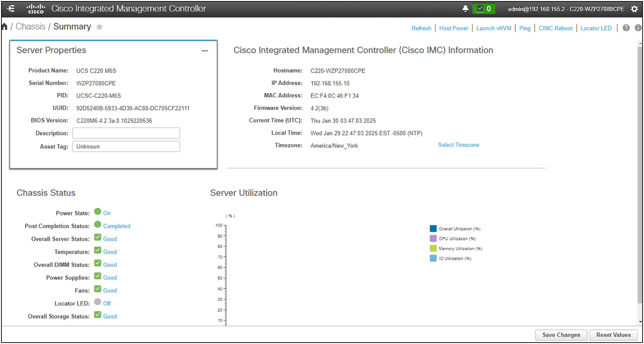Open the help question mark icon

pos(626,28)
